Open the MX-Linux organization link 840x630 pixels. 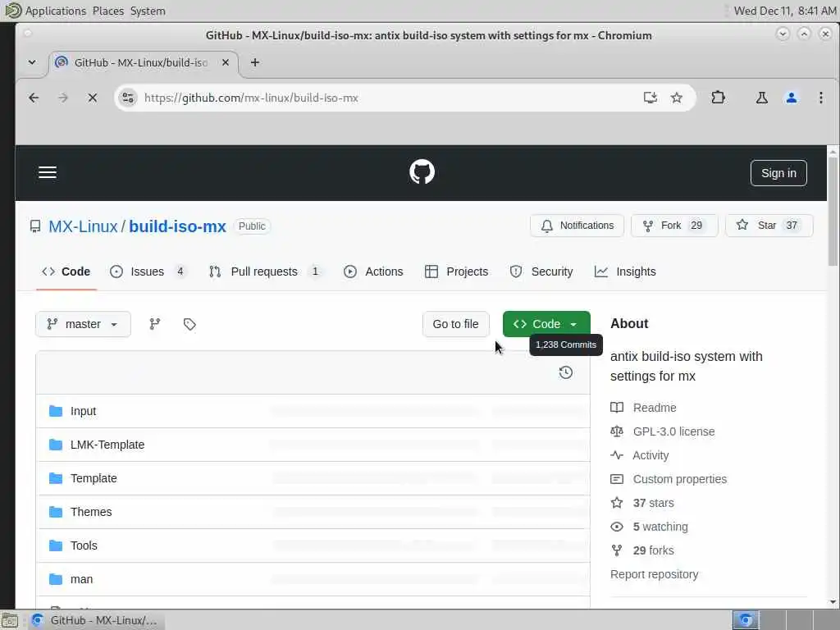[83, 226]
